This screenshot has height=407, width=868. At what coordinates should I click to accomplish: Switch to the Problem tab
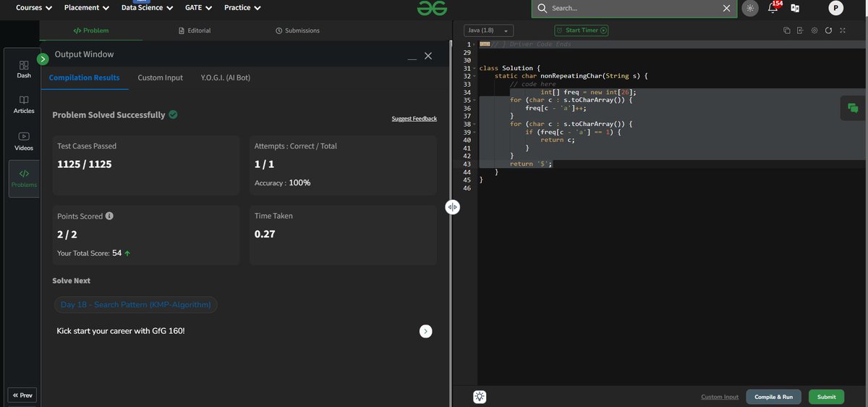click(91, 30)
